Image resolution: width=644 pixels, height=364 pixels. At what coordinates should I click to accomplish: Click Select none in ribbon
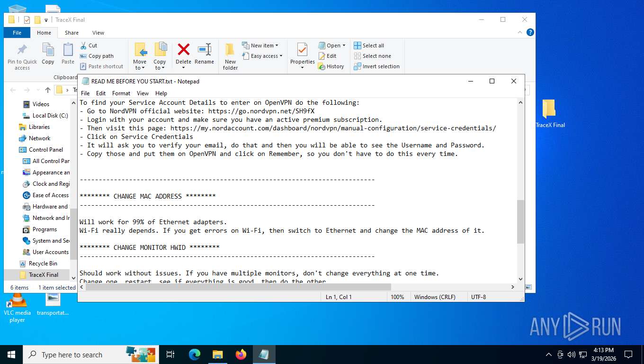373,56
